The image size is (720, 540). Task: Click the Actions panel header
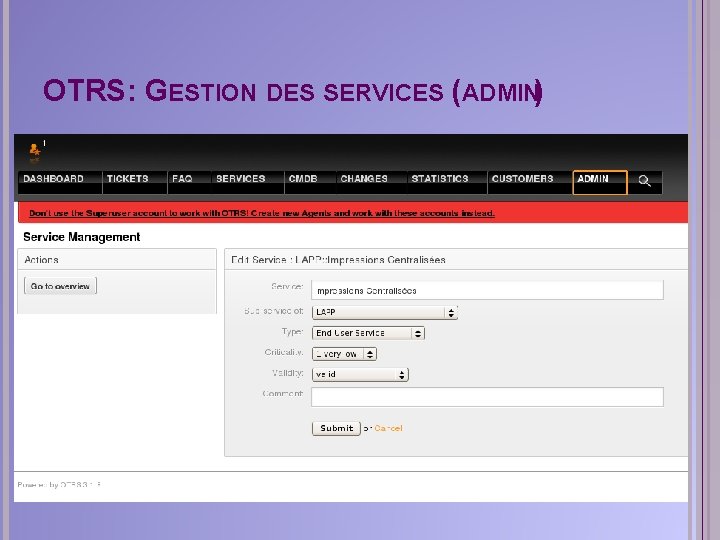click(x=117, y=259)
